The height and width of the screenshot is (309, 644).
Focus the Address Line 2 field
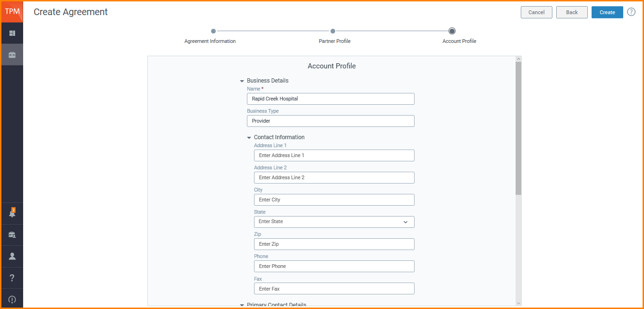334,177
